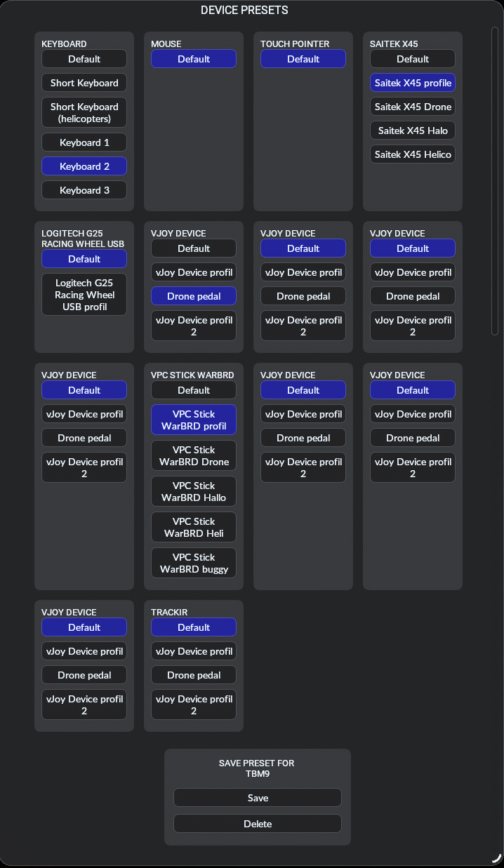Activate the VPC Stick WarBRD buggy preset
Image resolution: width=504 pixels, height=868 pixels.
pyautogui.click(x=193, y=563)
